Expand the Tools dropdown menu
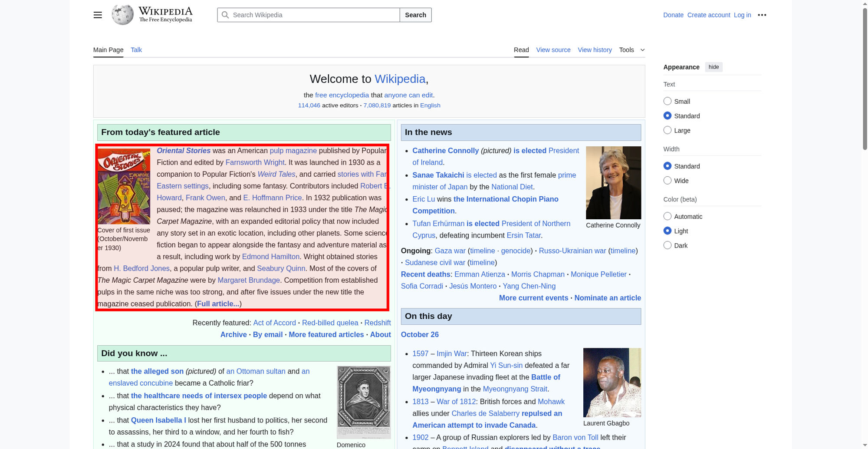868x449 pixels. [631, 50]
